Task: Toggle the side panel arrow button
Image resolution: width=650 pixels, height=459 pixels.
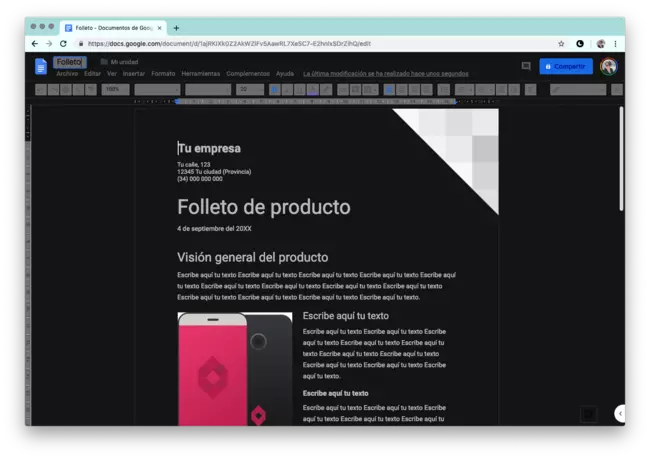Action: click(x=620, y=413)
